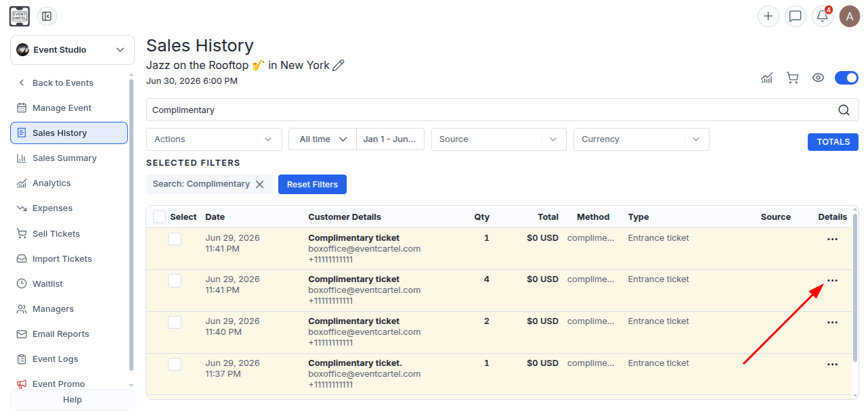Open the analytics chart icon near toggle
This screenshot has width=868, height=412.
[767, 78]
